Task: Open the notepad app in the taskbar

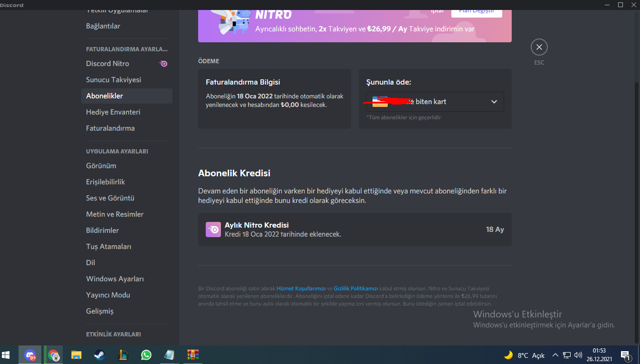Action: point(169,355)
